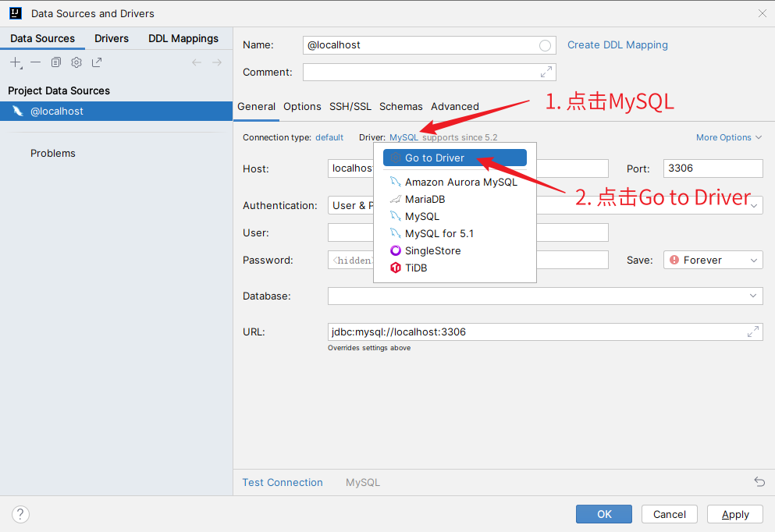This screenshot has height=532, width=775.
Task: Click the make global export icon
Action: (97, 62)
